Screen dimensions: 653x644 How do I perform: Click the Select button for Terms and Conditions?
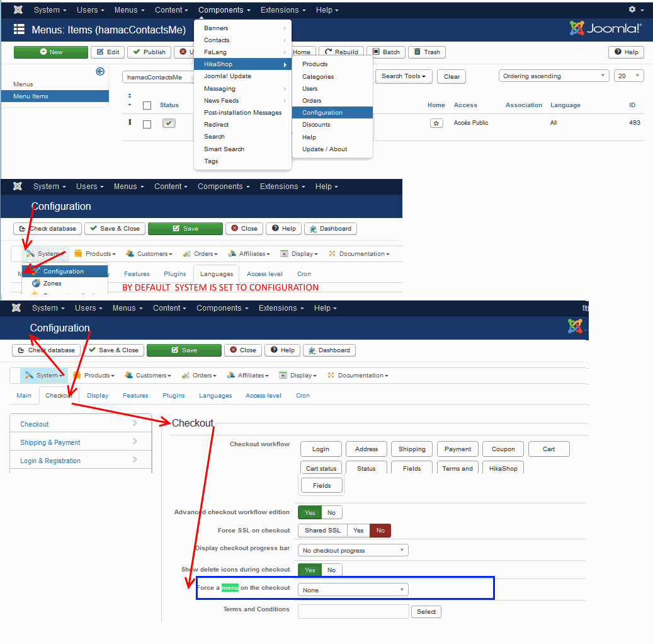[426, 611]
